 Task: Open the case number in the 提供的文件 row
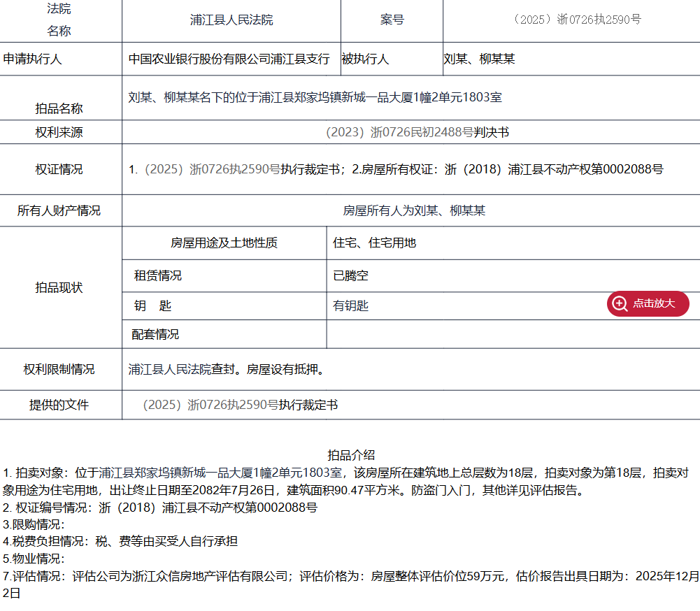click(x=210, y=405)
